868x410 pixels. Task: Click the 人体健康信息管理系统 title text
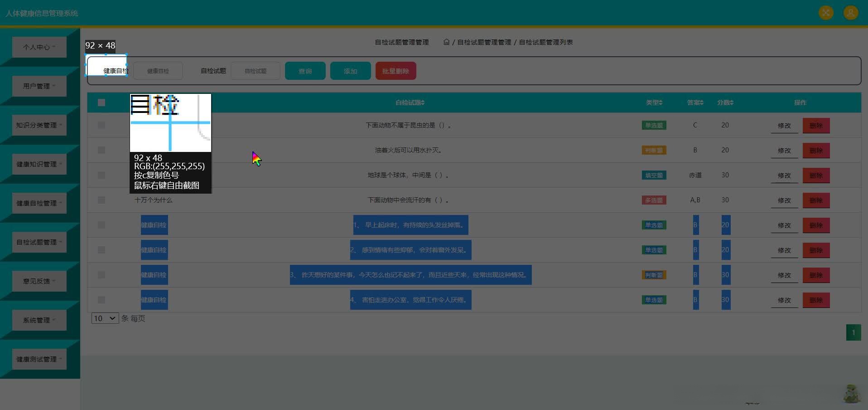(x=42, y=13)
